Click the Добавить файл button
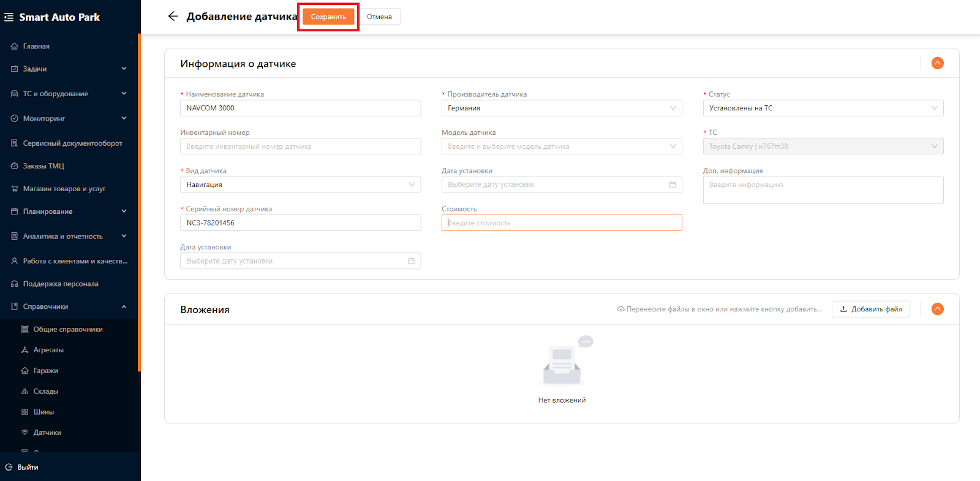Screen dimensions: 980x481 (x=870, y=309)
